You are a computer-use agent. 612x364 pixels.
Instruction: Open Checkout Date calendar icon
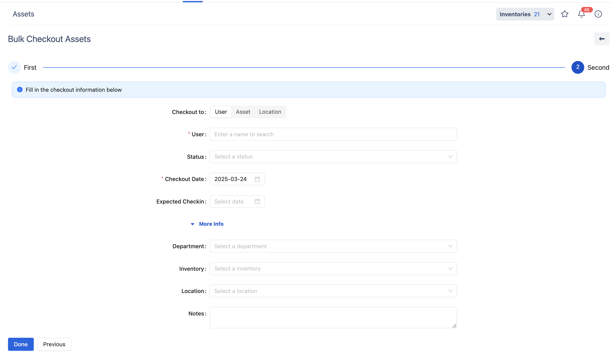[257, 179]
